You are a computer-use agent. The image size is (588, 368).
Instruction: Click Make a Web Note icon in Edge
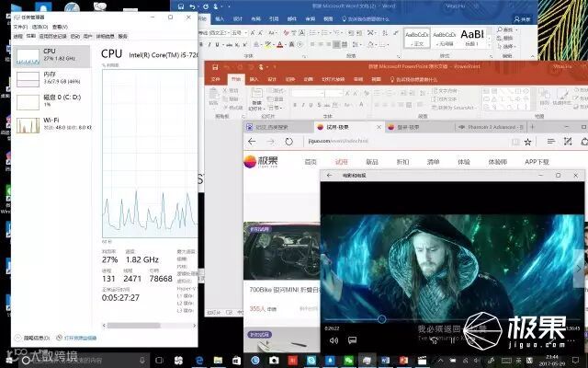click(x=568, y=141)
